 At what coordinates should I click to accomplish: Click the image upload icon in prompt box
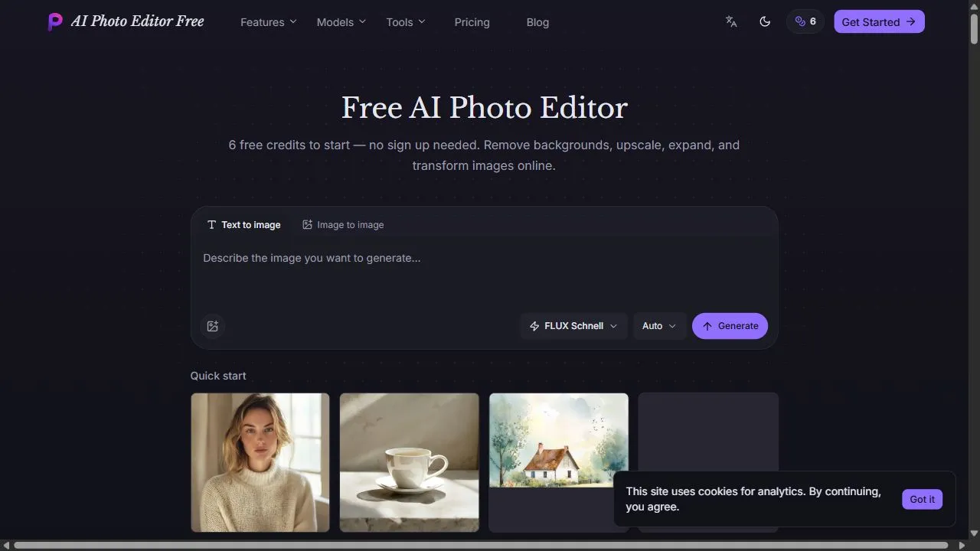pyautogui.click(x=213, y=326)
